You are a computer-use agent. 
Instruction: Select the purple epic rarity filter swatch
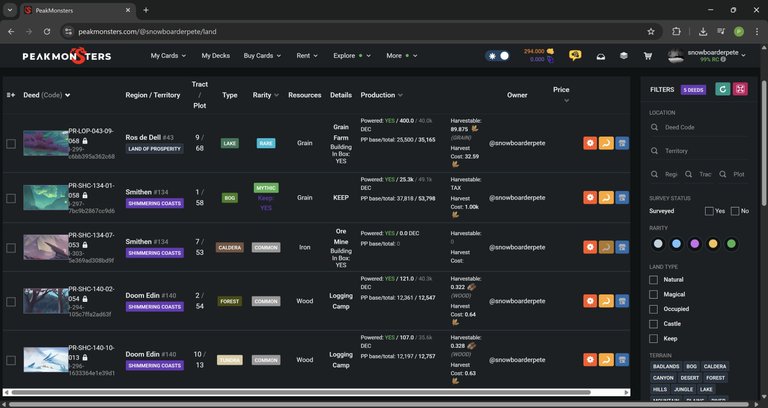pos(695,244)
